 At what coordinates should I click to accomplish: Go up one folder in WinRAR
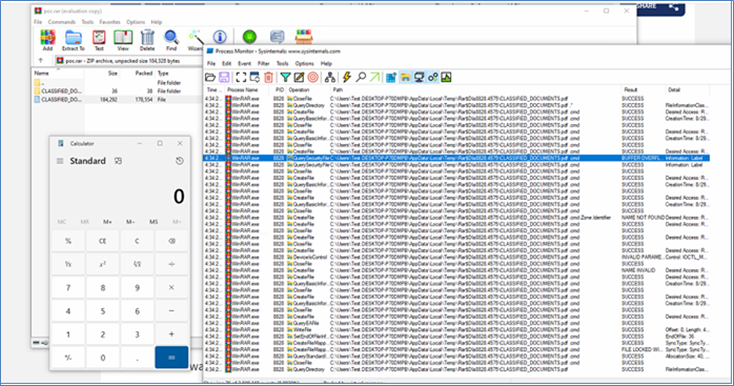click(41, 60)
